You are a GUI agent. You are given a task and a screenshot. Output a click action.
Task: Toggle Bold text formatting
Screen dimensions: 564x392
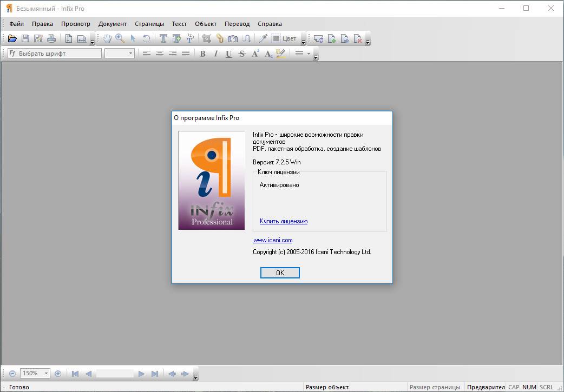202,54
